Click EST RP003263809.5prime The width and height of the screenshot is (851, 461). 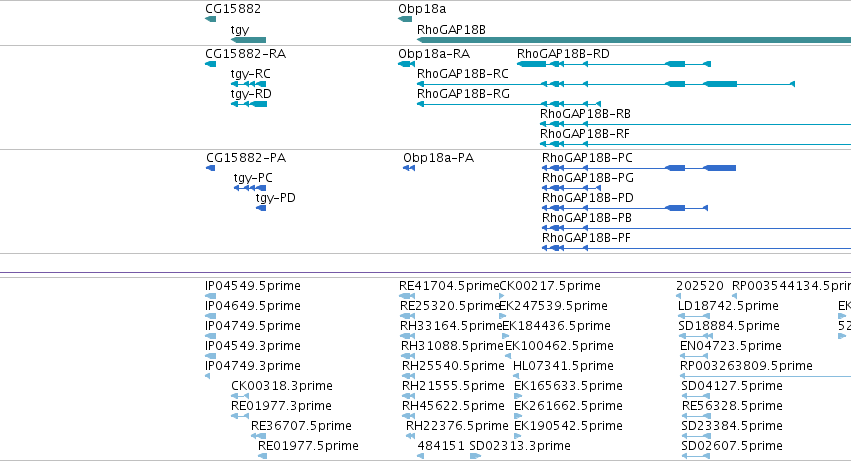[746, 367]
